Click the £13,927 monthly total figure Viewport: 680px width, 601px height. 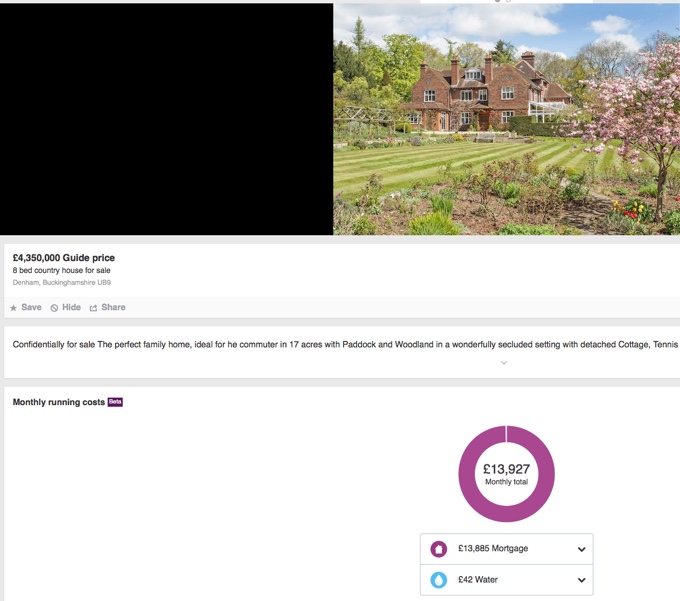point(506,469)
